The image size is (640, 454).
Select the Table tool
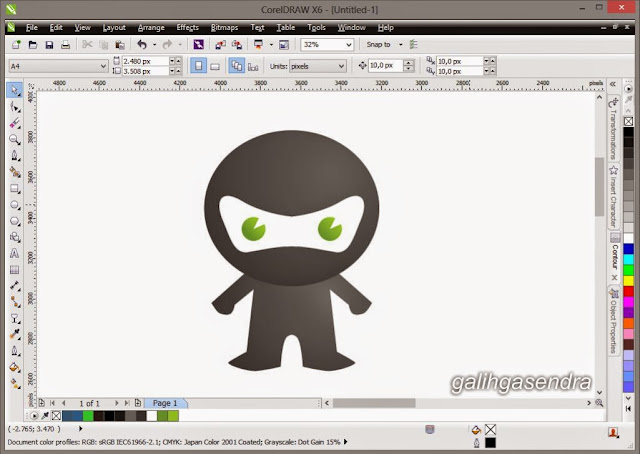coord(14,269)
